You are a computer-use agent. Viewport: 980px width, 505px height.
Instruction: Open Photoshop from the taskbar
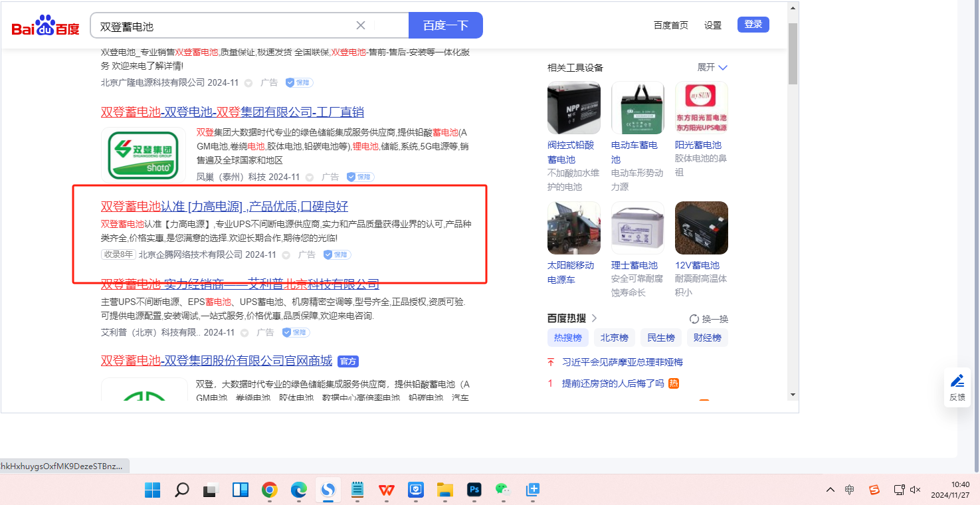coord(474,490)
